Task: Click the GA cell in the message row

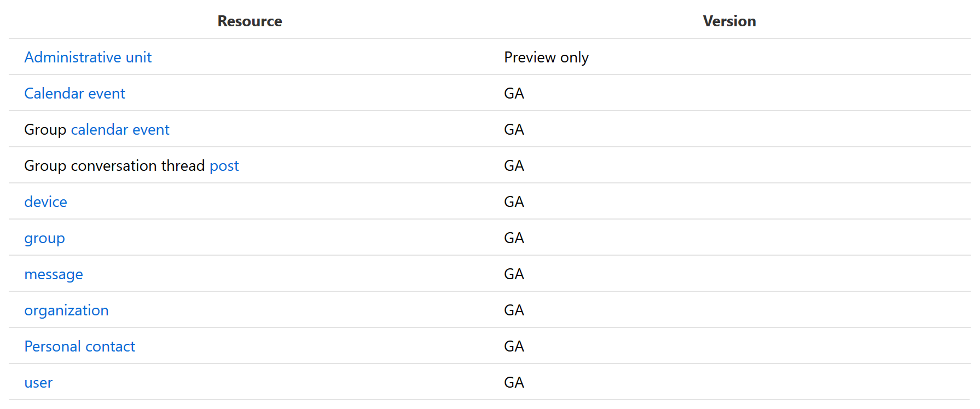Action: [x=514, y=274]
